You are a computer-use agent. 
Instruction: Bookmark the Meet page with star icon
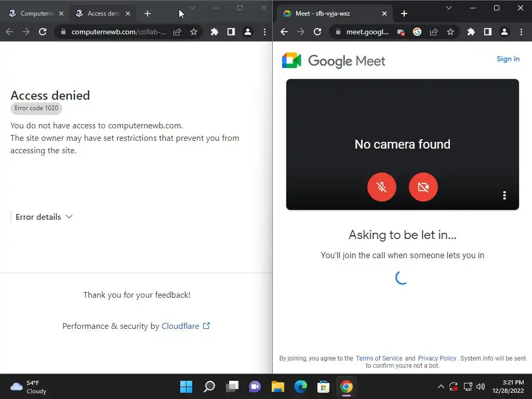[x=450, y=32]
